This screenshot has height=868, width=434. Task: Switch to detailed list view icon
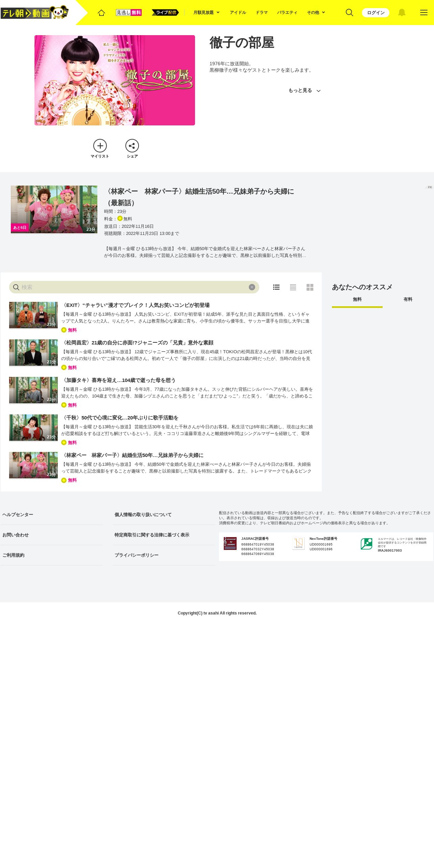[x=276, y=287]
